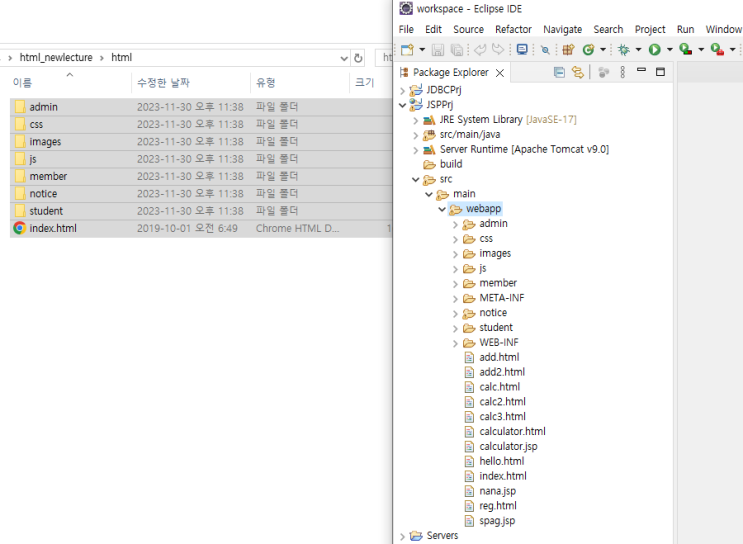Click the green Run button icon
The image size is (743, 544).
click(655, 49)
